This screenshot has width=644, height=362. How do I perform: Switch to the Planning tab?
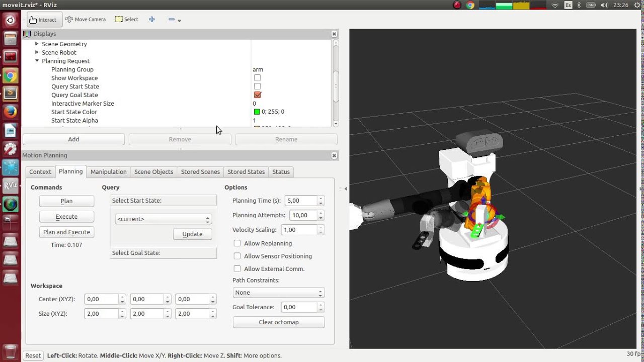(x=71, y=171)
